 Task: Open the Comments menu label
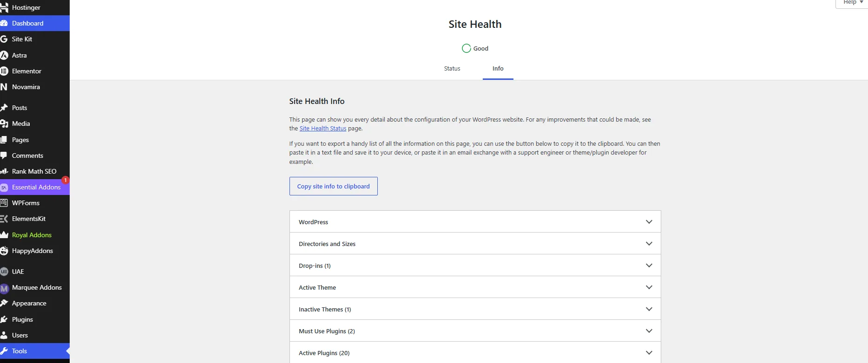click(27, 156)
